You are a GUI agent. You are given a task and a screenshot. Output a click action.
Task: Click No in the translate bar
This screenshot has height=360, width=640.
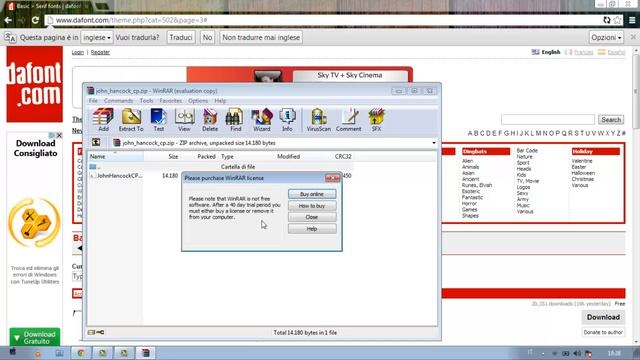point(207,38)
